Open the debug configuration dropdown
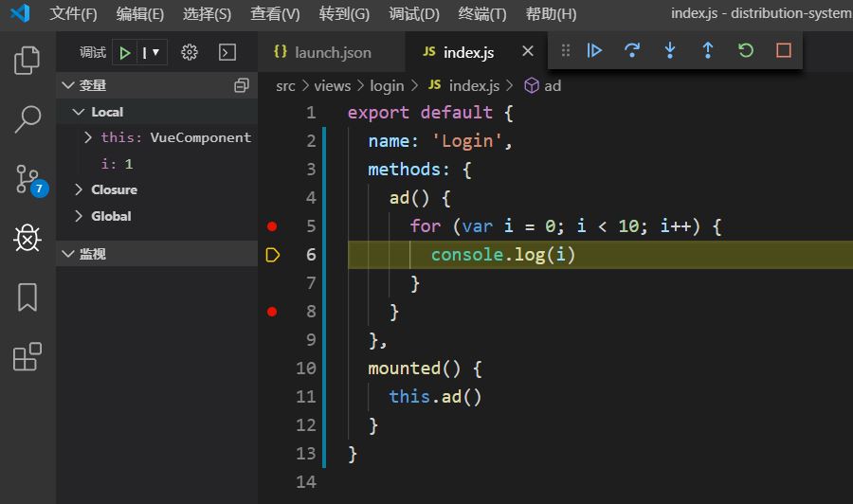853x504 pixels. click(151, 53)
